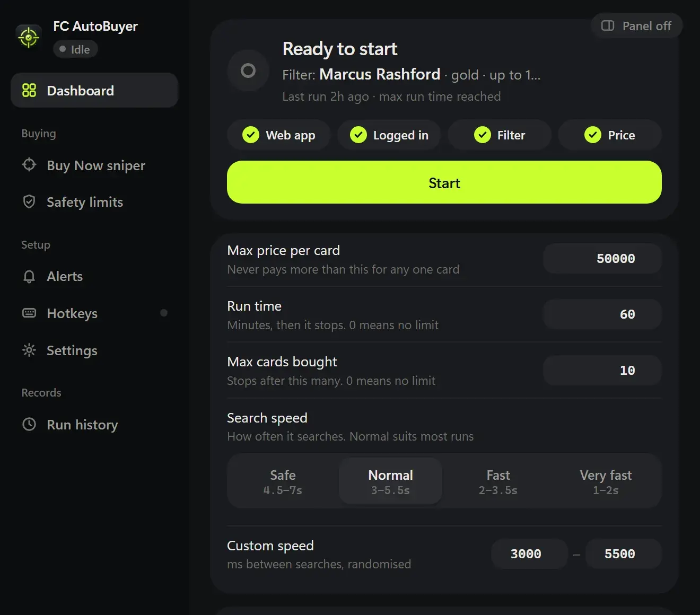Toggle the Panel off button
This screenshot has height=615, width=700.
636,25
